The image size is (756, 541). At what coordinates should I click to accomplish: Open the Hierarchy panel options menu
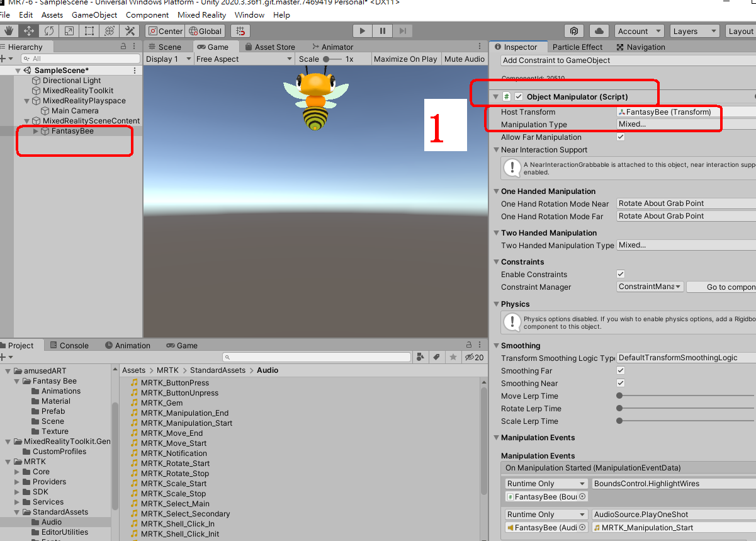click(135, 47)
